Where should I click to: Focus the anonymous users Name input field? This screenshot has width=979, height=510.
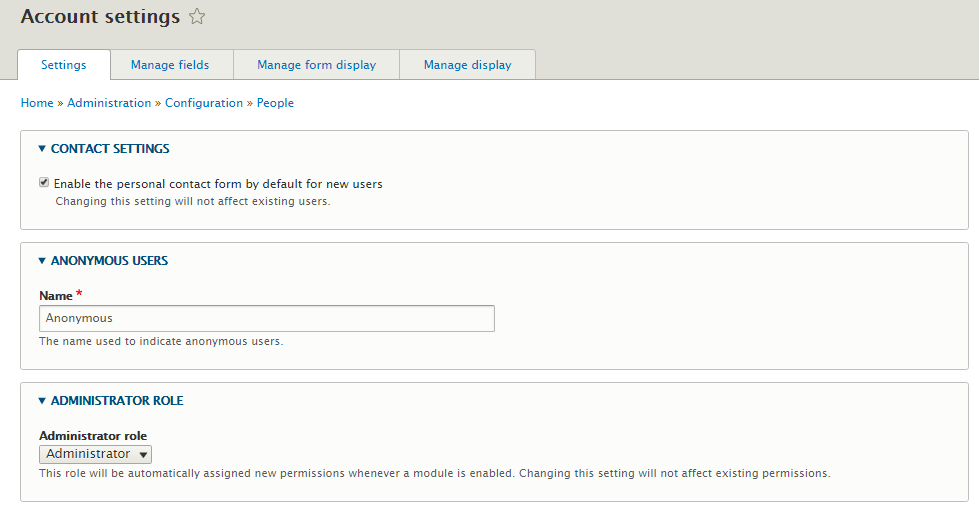coord(267,318)
